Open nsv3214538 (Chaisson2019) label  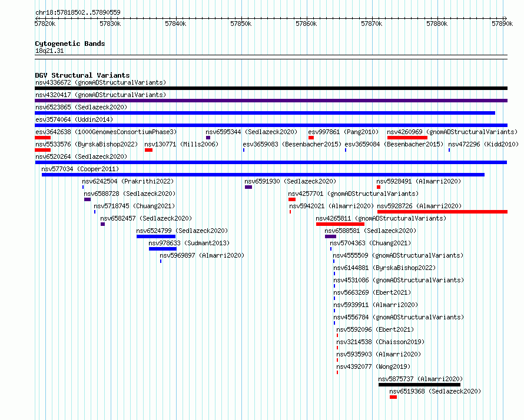click(380, 342)
